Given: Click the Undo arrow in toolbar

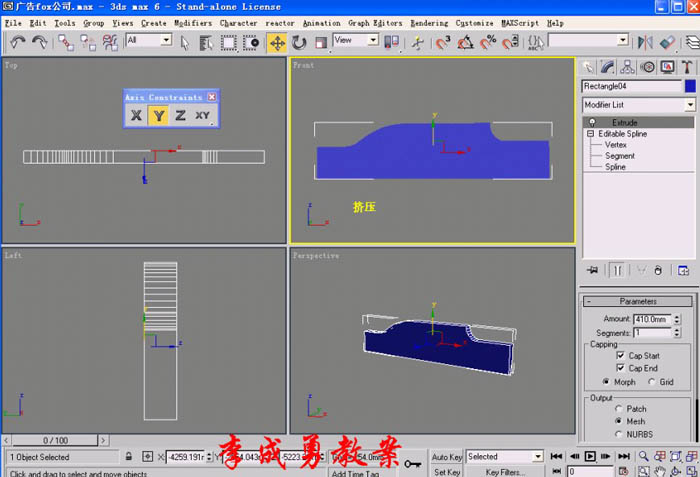Looking at the screenshot, I should point(18,42).
